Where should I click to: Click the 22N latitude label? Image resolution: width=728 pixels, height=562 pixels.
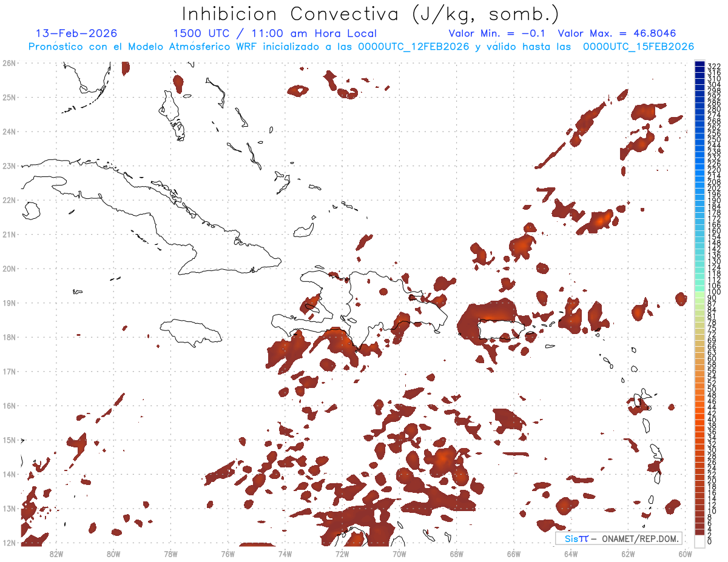pos(9,200)
